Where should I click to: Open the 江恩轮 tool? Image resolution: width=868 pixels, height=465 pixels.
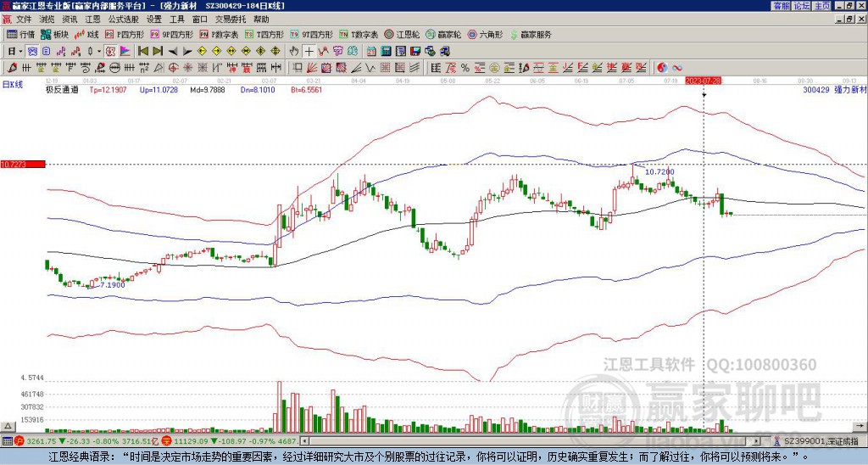point(402,34)
